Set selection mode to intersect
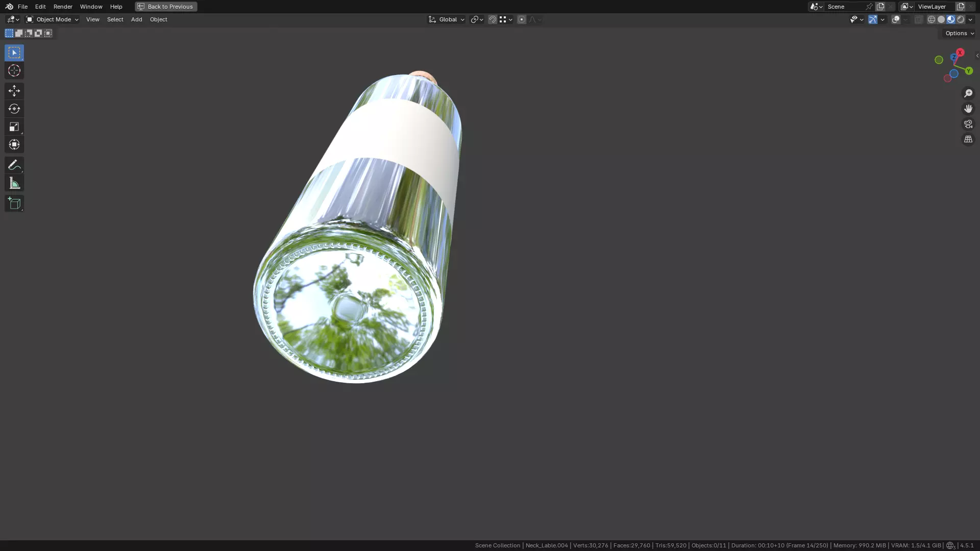This screenshot has height=551, width=980. coord(48,33)
